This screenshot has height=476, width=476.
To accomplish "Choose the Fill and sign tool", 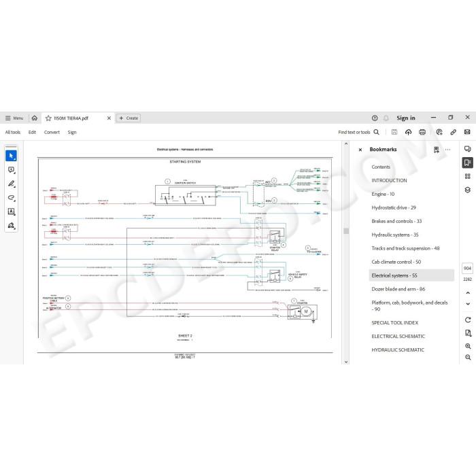I will point(12,226).
